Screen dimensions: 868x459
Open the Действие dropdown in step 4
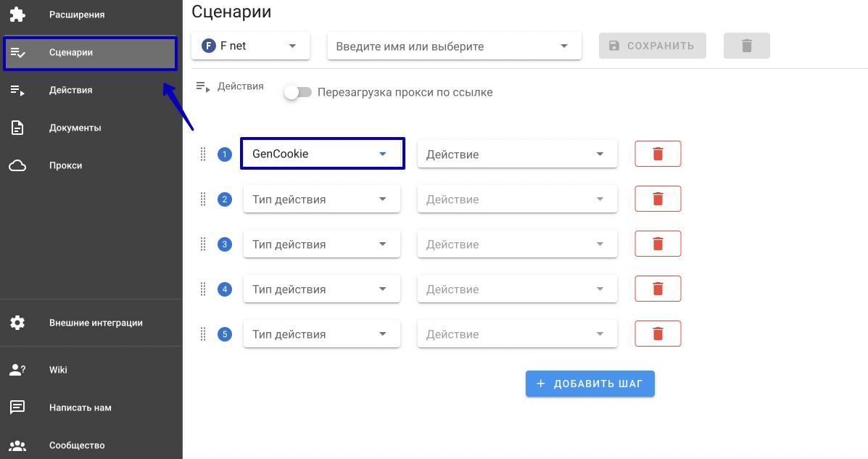tap(517, 289)
